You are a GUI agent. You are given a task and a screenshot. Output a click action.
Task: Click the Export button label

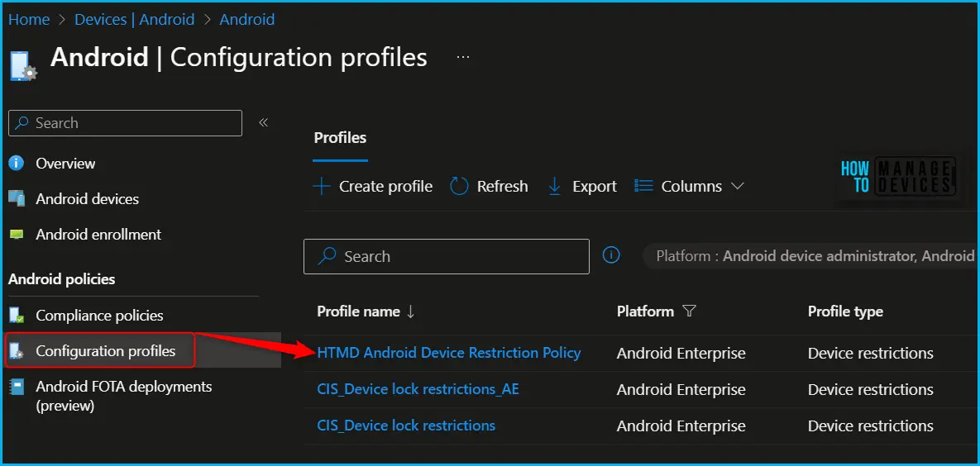[x=595, y=186]
